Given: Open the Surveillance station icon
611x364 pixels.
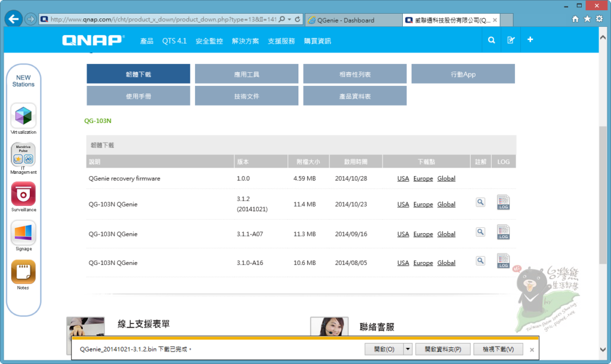Looking at the screenshot, I should 23,194.
